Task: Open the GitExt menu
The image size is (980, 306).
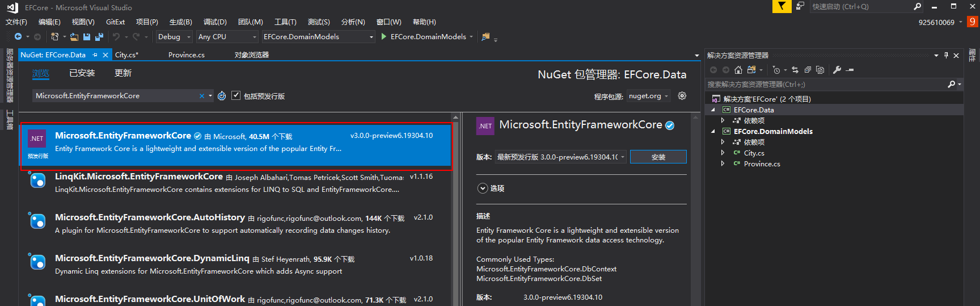Action: point(115,22)
